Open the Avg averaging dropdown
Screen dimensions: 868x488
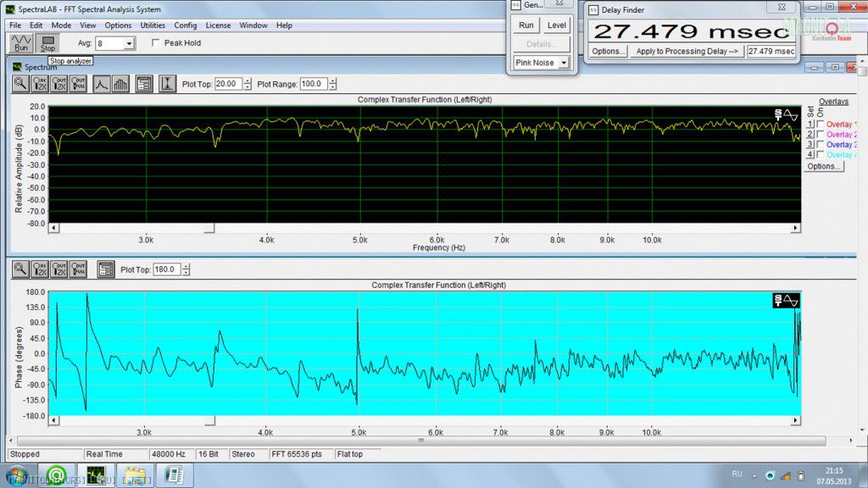coord(129,43)
